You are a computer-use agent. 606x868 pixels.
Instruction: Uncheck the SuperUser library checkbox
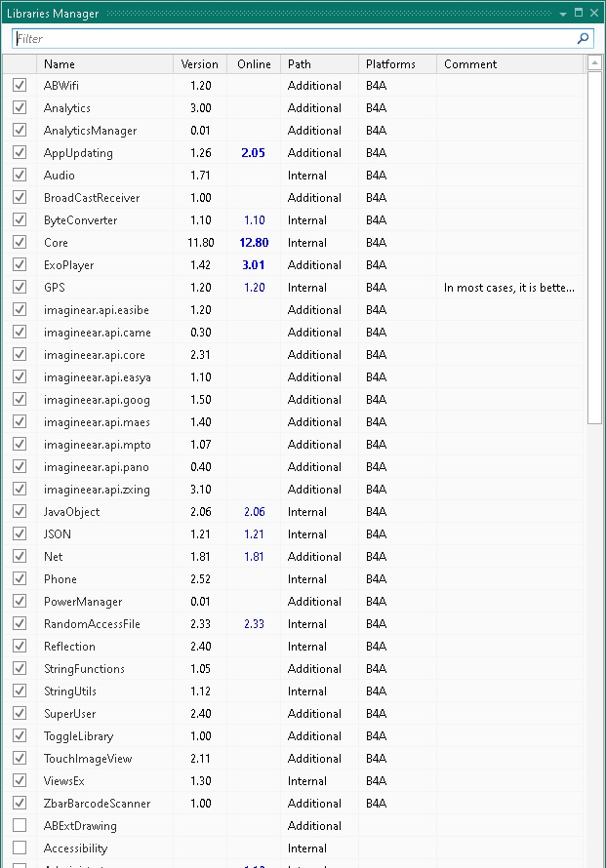click(20, 713)
